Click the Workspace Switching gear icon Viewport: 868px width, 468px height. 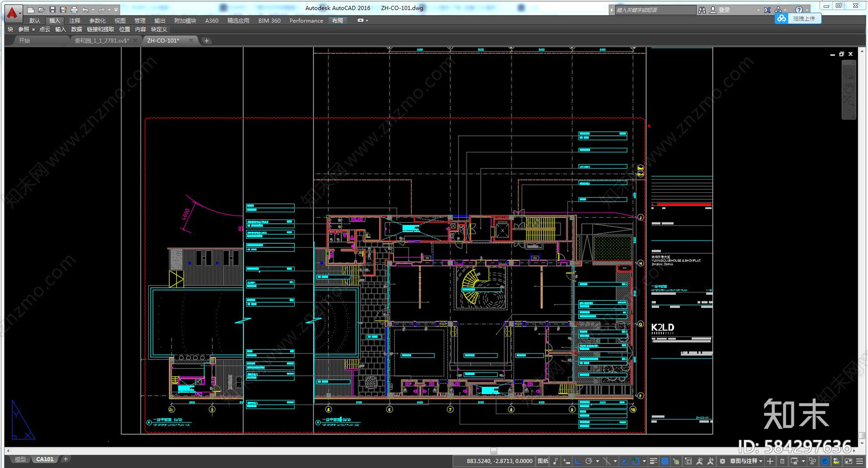[723, 461]
